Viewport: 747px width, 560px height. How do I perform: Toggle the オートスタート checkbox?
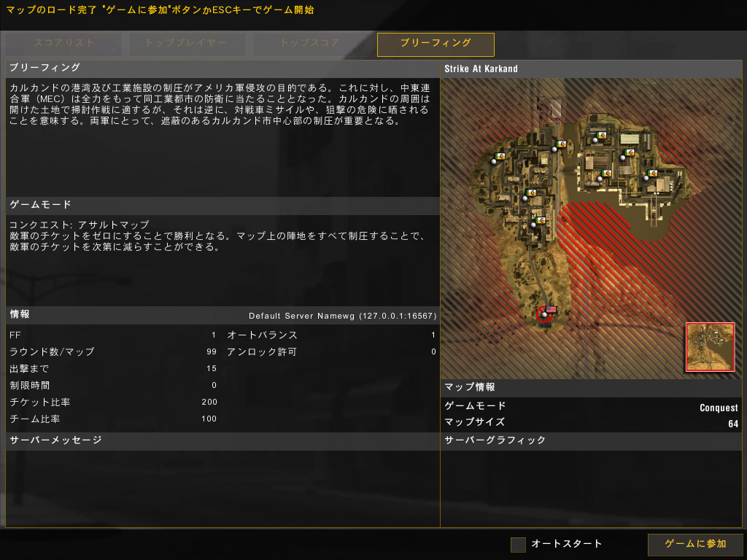pyautogui.click(x=518, y=544)
